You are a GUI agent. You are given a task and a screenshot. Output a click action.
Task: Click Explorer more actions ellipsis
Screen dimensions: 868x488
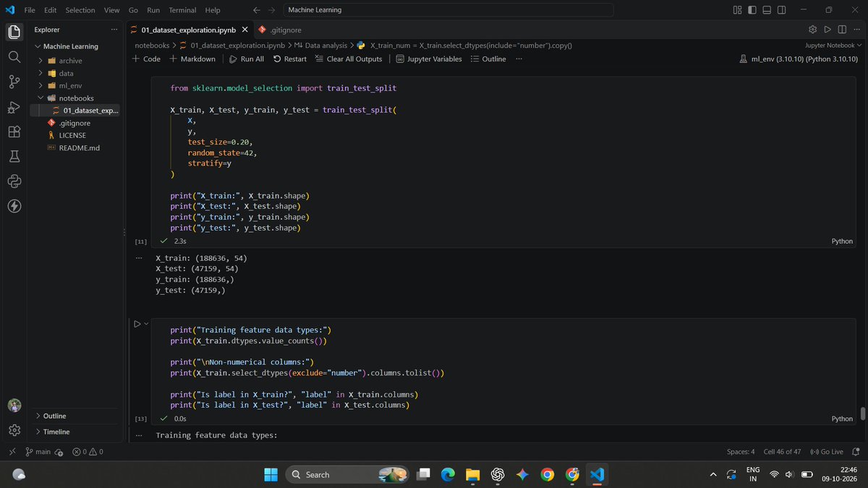pos(114,30)
